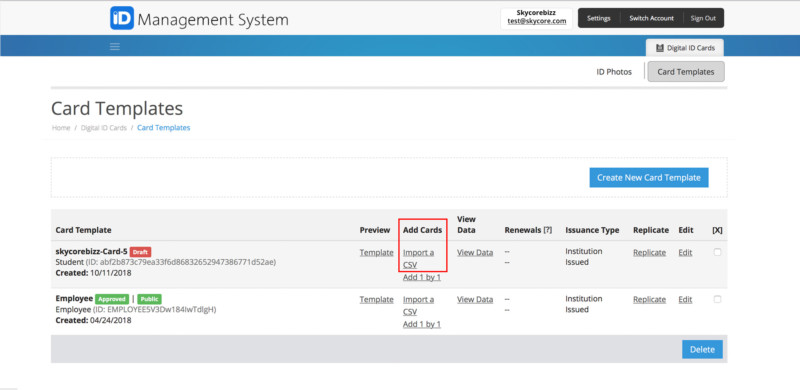Click the skycorebizz-Card-5 template name
Screen dimensions: 800x390
click(91, 251)
